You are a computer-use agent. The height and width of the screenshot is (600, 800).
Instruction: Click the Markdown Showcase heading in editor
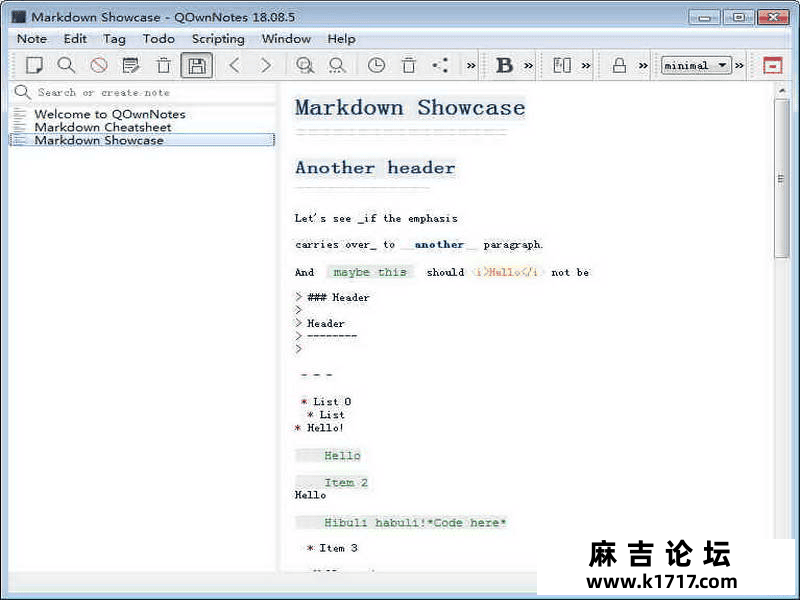(410, 108)
